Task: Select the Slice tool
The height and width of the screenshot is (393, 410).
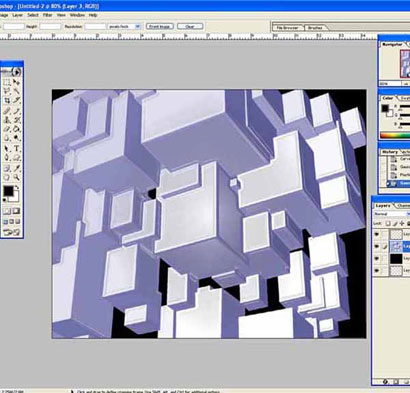Action: (16, 100)
